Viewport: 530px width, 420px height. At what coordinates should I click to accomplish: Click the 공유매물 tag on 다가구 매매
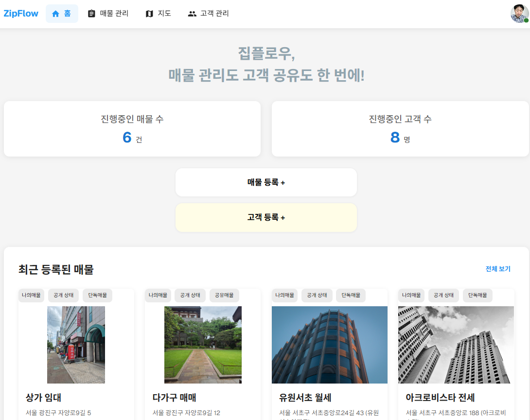point(224,295)
